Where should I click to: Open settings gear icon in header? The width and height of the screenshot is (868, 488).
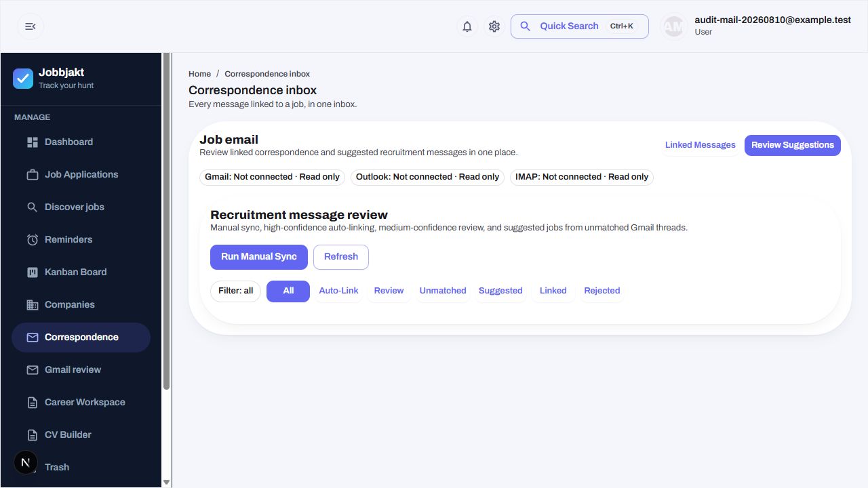[494, 26]
